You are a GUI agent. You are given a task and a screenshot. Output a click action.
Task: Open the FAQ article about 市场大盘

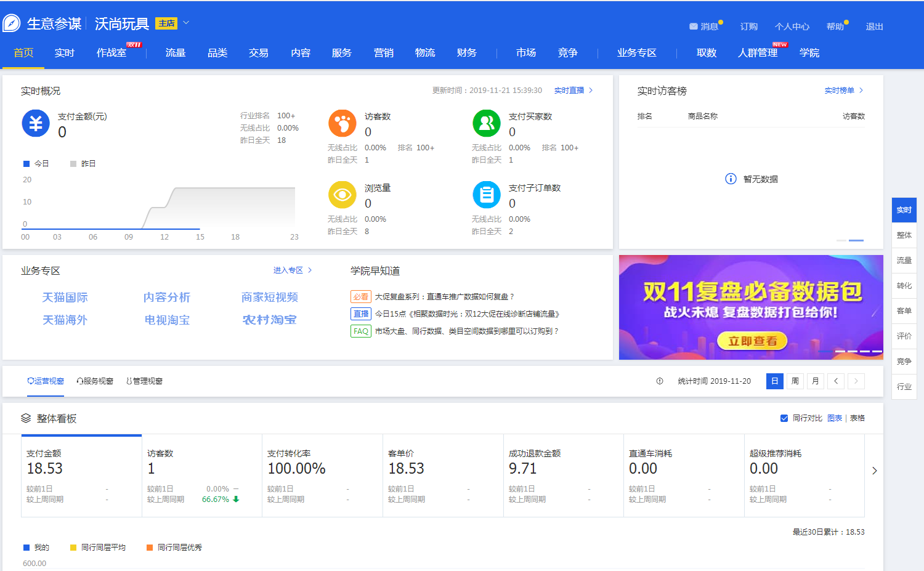click(467, 331)
